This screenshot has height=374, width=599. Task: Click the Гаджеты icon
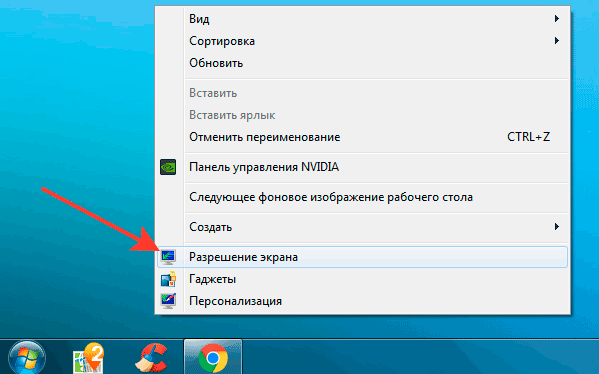168,279
